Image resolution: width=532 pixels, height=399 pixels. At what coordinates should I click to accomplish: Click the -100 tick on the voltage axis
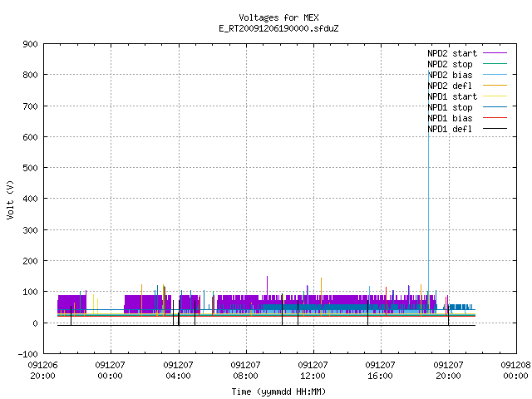pyautogui.click(x=27, y=354)
